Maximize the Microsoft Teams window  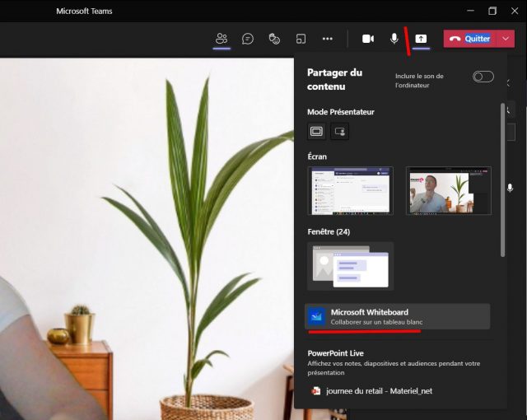point(492,11)
